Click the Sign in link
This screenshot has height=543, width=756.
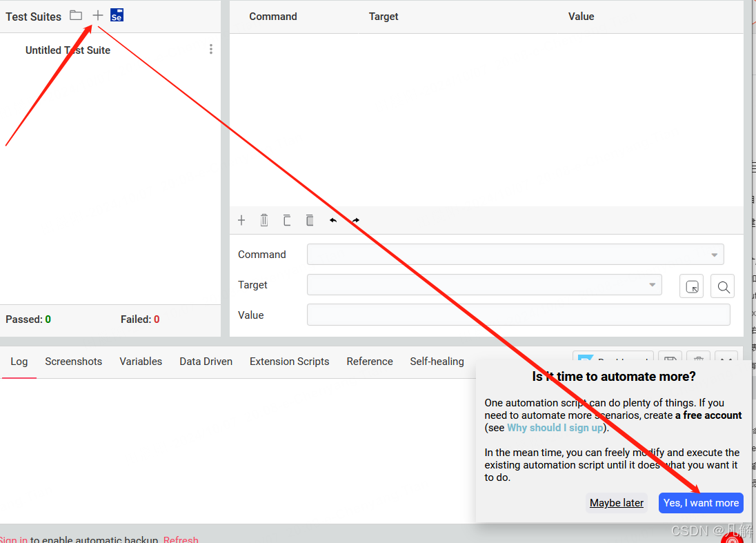point(14,539)
